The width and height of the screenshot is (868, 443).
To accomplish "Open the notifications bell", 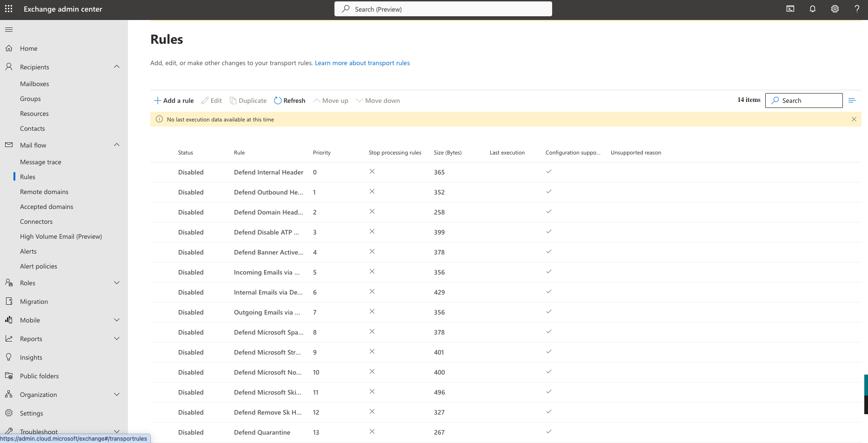I will click(813, 9).
